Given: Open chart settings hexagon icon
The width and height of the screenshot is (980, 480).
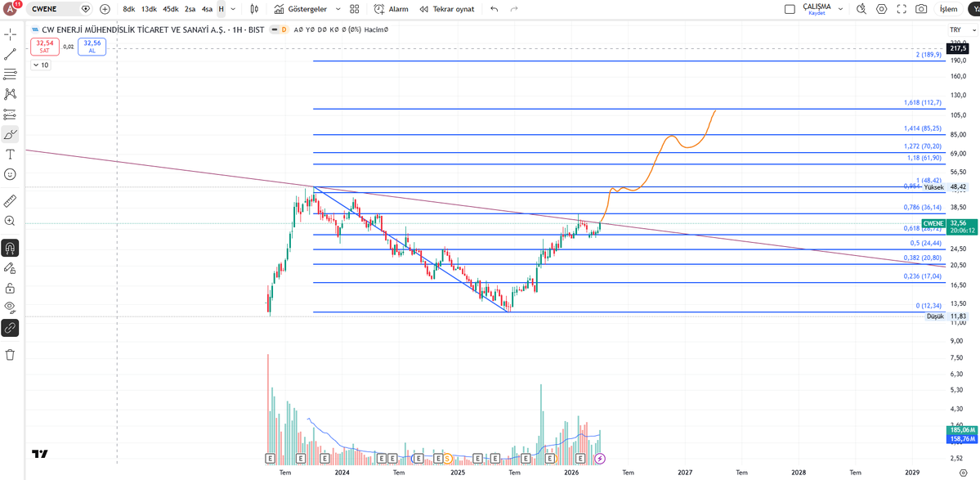Looking at the screenshot, I should click(882, 9).
